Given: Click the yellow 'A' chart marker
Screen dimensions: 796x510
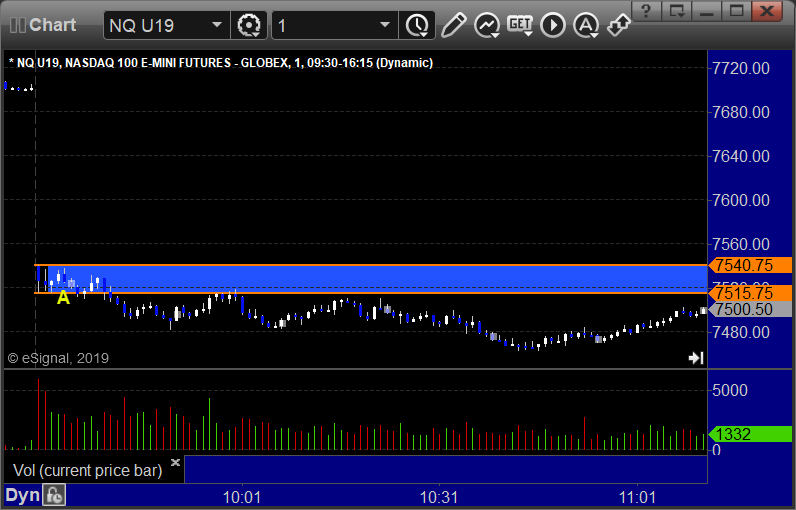Looking at the screenshot, I should coord(63,297).
